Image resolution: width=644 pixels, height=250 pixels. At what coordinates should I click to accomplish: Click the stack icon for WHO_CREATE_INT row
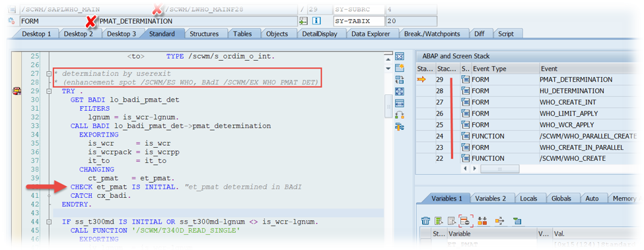tap(466, 102)
